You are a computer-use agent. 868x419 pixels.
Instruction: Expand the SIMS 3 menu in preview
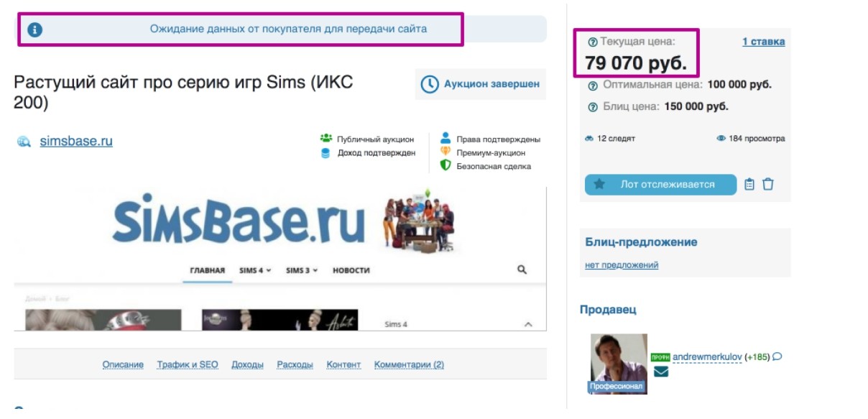click(302, 270)
